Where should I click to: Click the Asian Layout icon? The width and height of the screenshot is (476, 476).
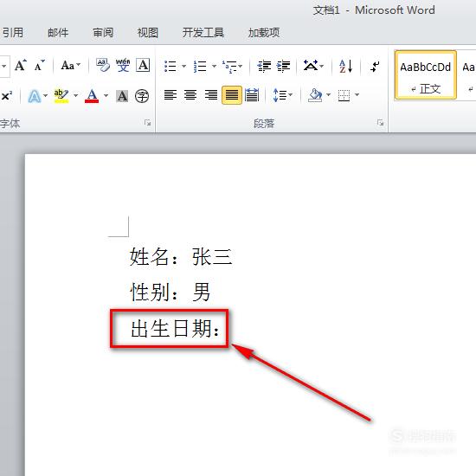pyautogui.click(x=311, y=66)
